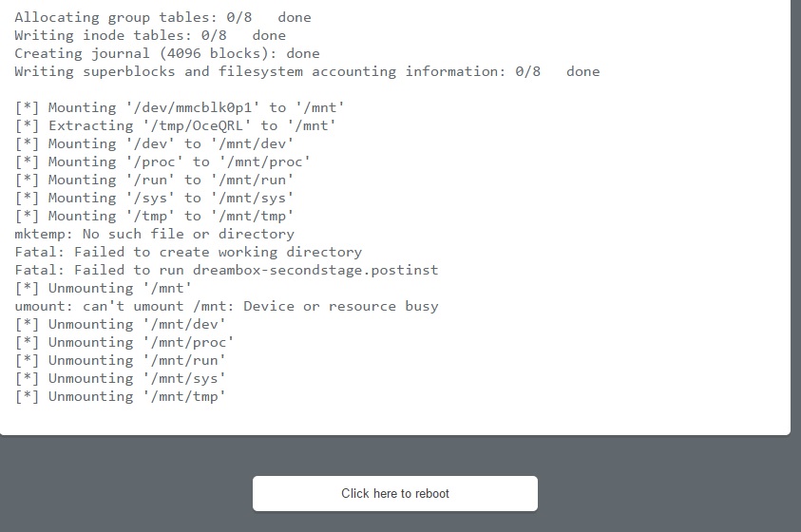Select the 'Failed to create working directory' error

tap(188, 252)
